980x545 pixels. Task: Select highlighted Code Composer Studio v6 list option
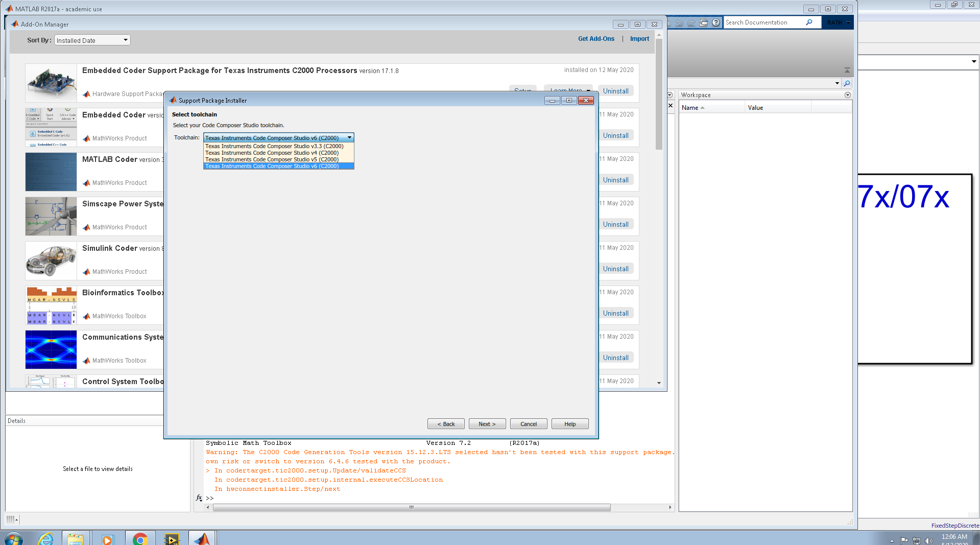coord(278,166)
